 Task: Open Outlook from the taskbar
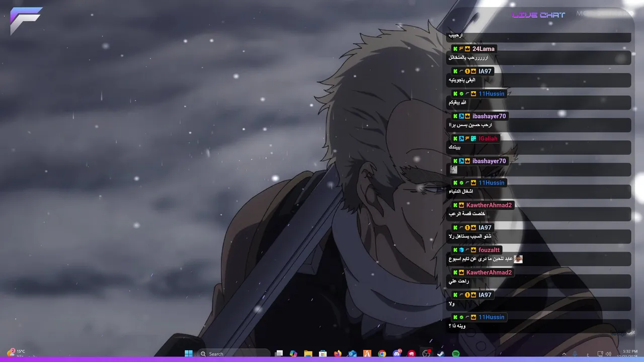coord(353,353)
